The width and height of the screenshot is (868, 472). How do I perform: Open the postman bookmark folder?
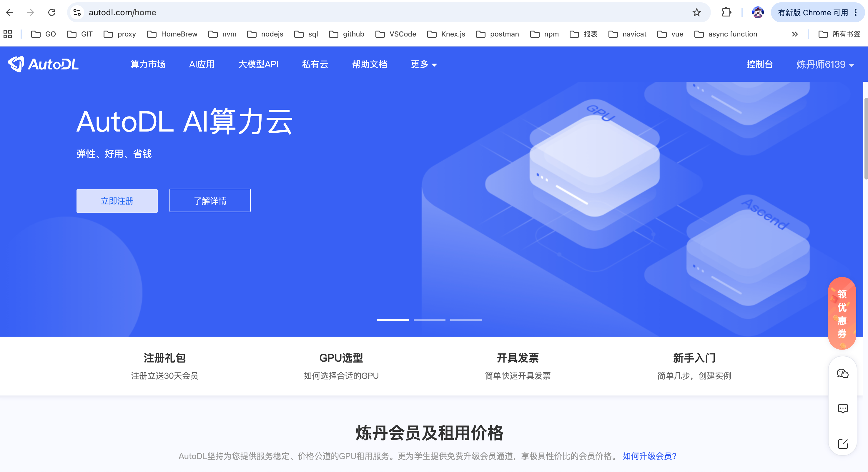click(497, 34)
